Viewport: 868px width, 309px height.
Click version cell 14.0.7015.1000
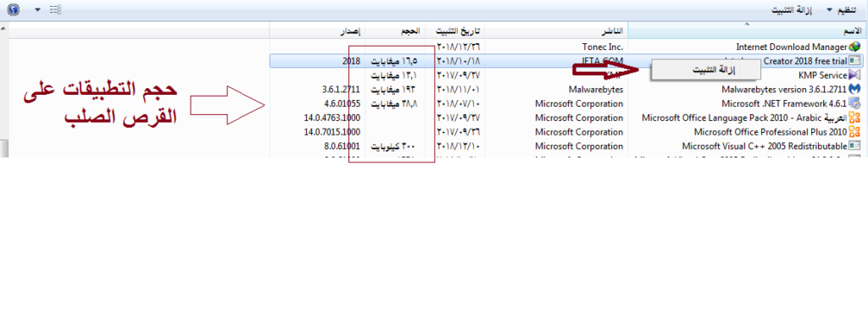pos(332,132)
